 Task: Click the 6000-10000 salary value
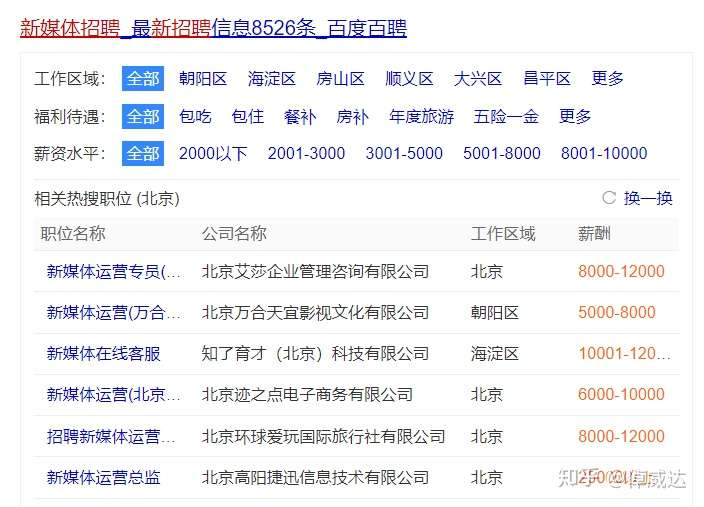621,395
